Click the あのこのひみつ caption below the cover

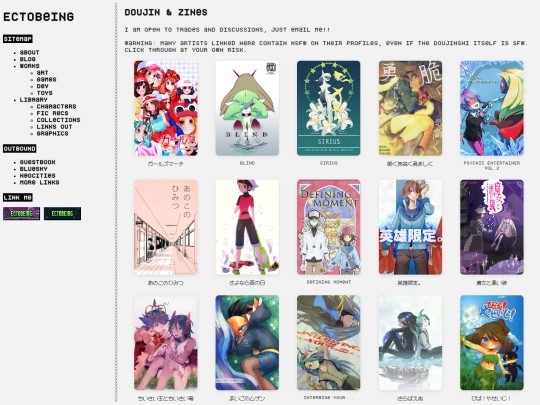coord(166,283)
